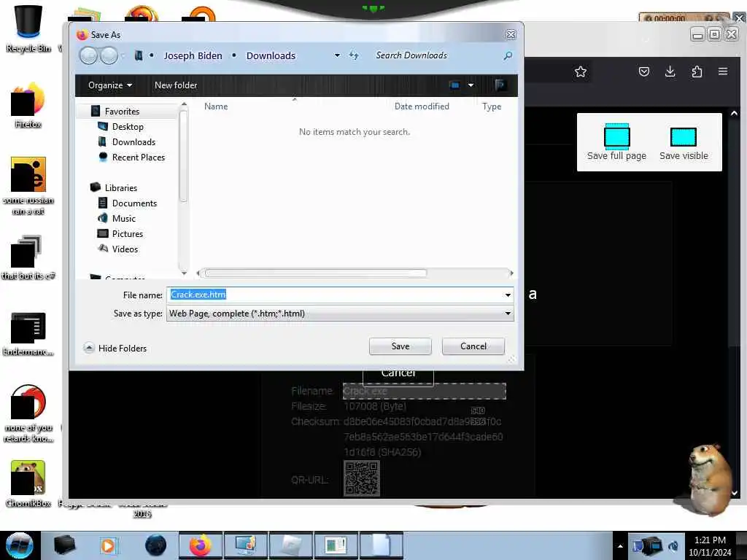Click Downloads in the address path
Viewport: 747px width, 560px height.
click(271, 55)
